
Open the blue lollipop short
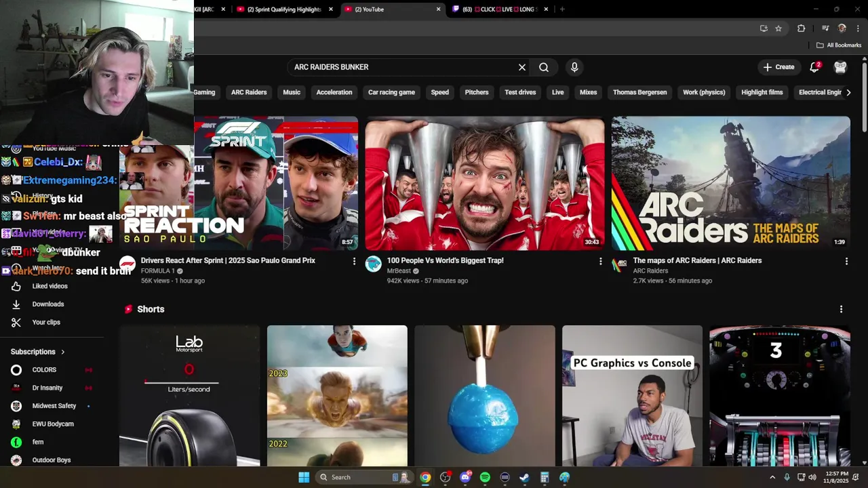pos(484,396)
